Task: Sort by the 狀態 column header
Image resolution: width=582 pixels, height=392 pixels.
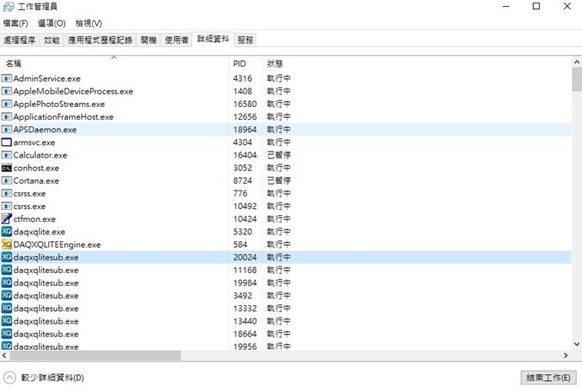Action: (x=275, y=63)
